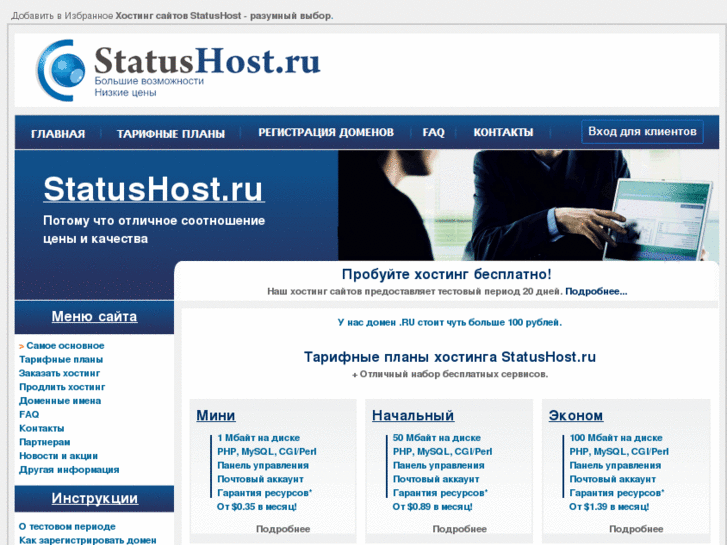Go to РЕГИСТРАЦИЯ ДОМЕНОВ in the nav bar
Screen dimensions: 727x545
[x=326, y=133]
